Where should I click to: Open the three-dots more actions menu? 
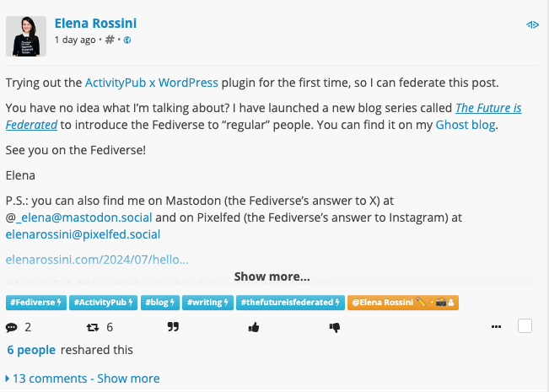pyautogui.click(x=498, y=327)
